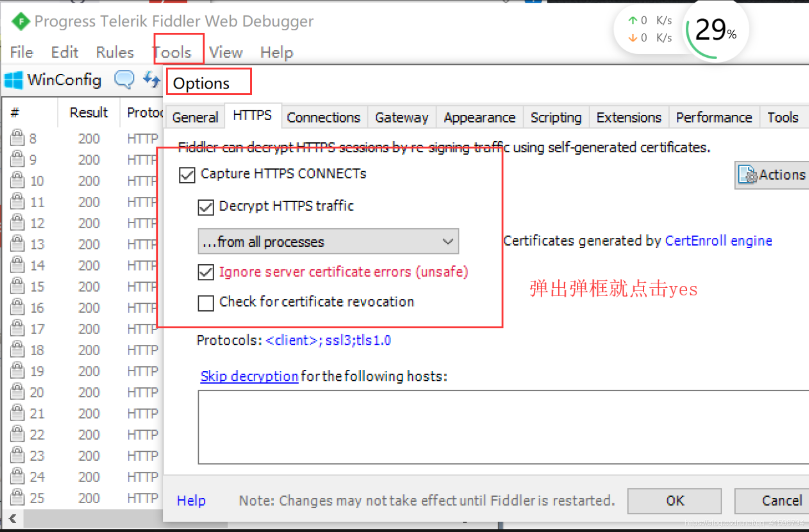
Task: Click the Fiddler app logo icon
Action: pyautogui.click(x=21, y=21)
